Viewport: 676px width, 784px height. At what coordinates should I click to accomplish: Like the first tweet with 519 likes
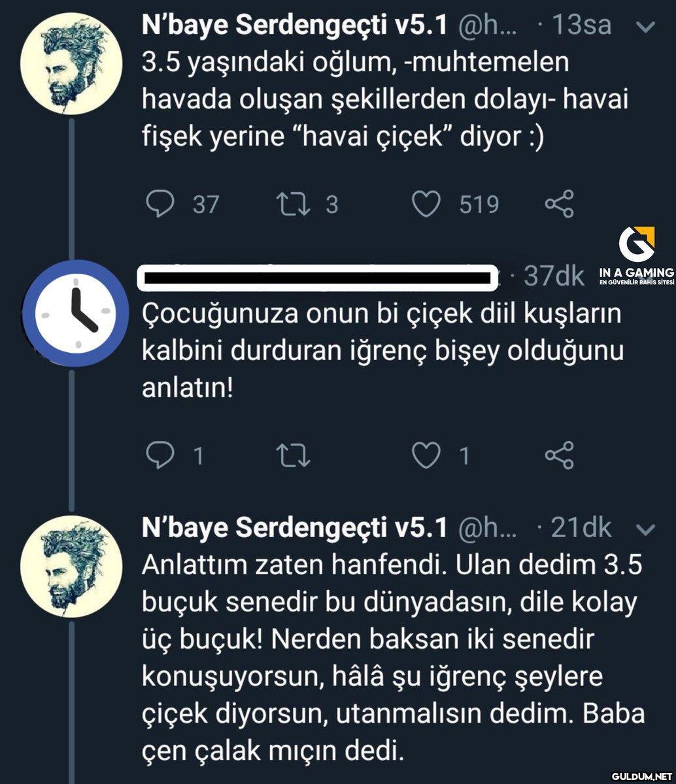427,204
